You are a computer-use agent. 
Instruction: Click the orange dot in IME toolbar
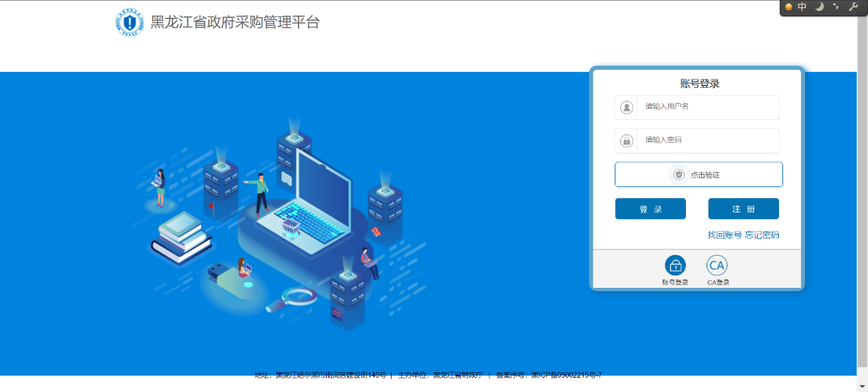[x=789, y=7]
